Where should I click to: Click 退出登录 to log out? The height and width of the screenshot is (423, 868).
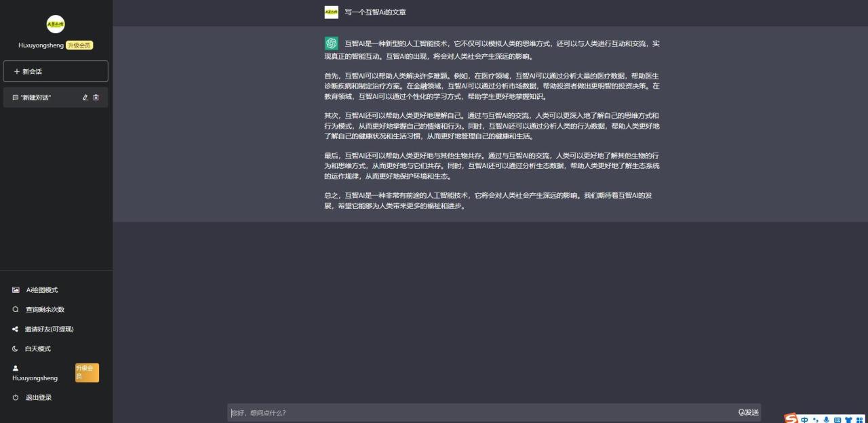tap(39, 398)
